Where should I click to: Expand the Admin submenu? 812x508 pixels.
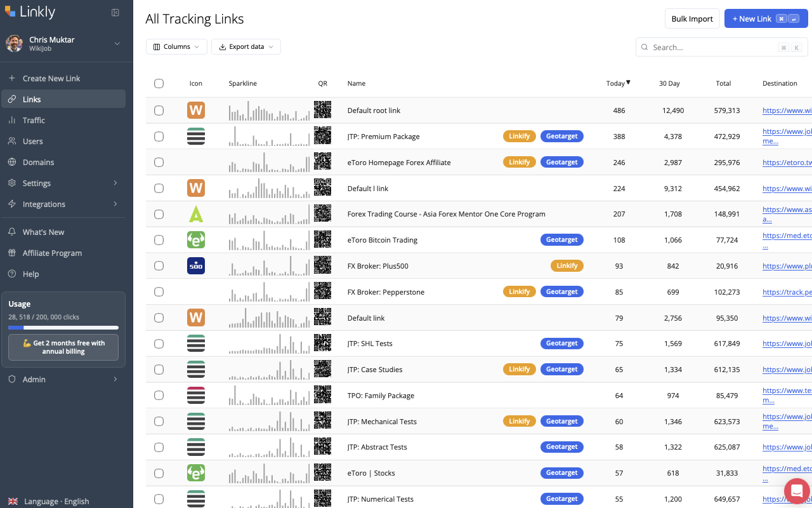click(x=115, y=379)
